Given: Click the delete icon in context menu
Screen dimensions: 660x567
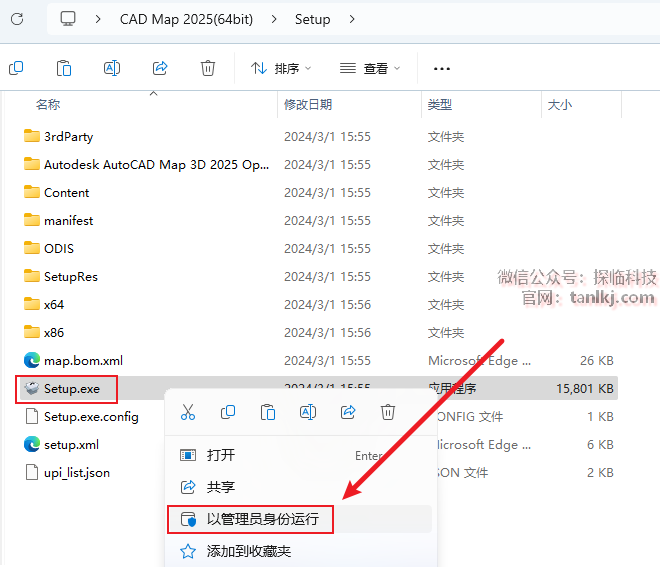Looking at the screenshot, I should click(x=388, y=412).
